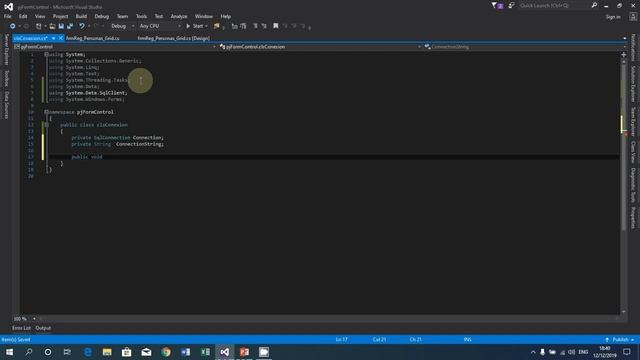Image resolution: width=640 pixels, height=360 pixels.
Task: Open Word from the taskbar
Action: pos(186,352)
